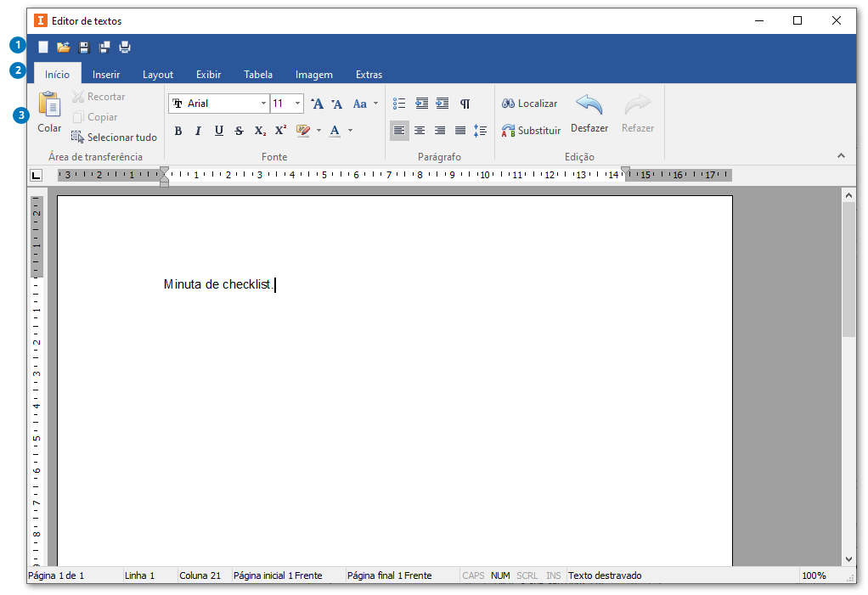Open the font color dropdown arrow
868x595 pixels.
coord(351,131)
